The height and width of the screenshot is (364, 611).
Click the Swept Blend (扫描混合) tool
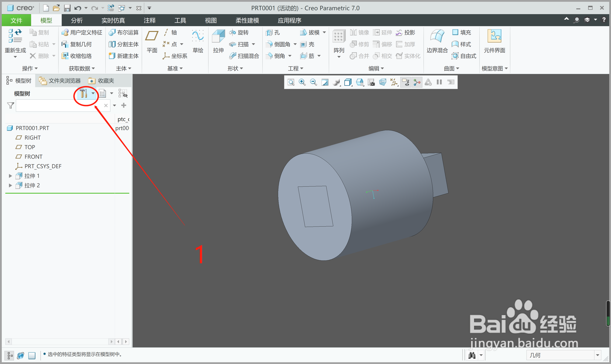pos(244,56)
